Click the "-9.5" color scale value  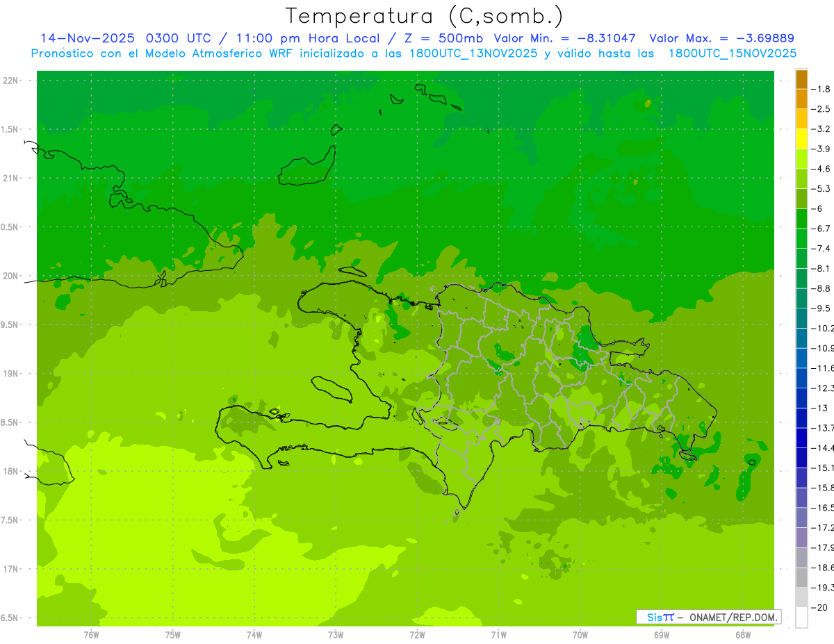[x=821, y=308]
